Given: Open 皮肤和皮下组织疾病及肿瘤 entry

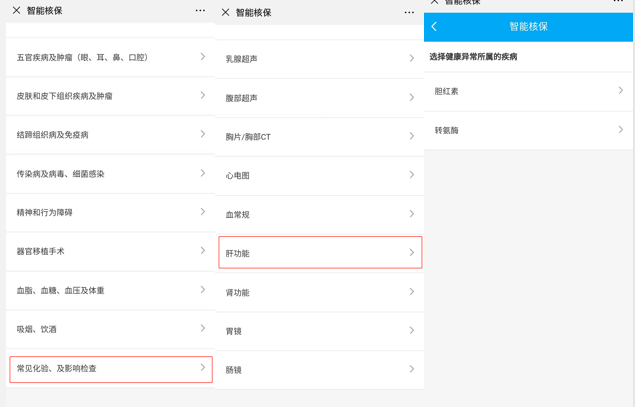Looking at the screenshot, I should click(x=110, y=96).
